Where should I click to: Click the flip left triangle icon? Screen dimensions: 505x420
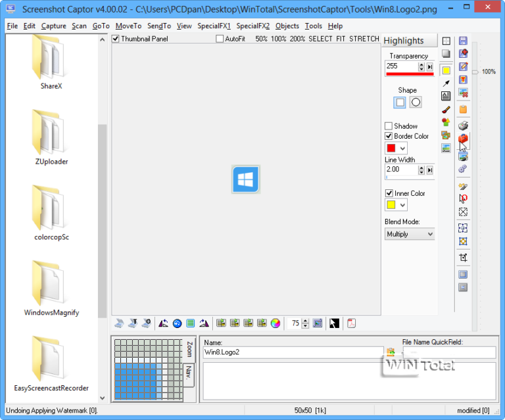(x=163, y=323)
